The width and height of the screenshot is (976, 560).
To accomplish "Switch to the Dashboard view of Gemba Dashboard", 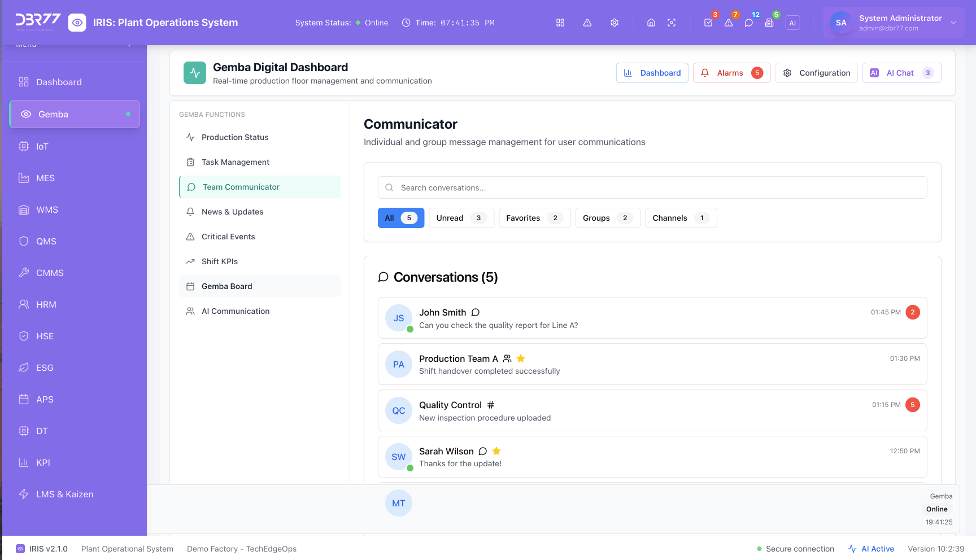I will (x=652, y=73).
